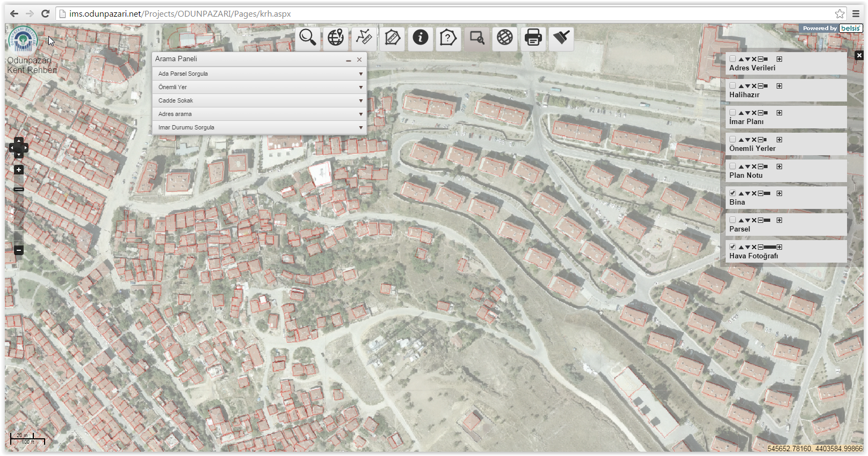Expand the Ada Parsel Sorgula section
The image size is (868, 456).
(x=259, y=74)
